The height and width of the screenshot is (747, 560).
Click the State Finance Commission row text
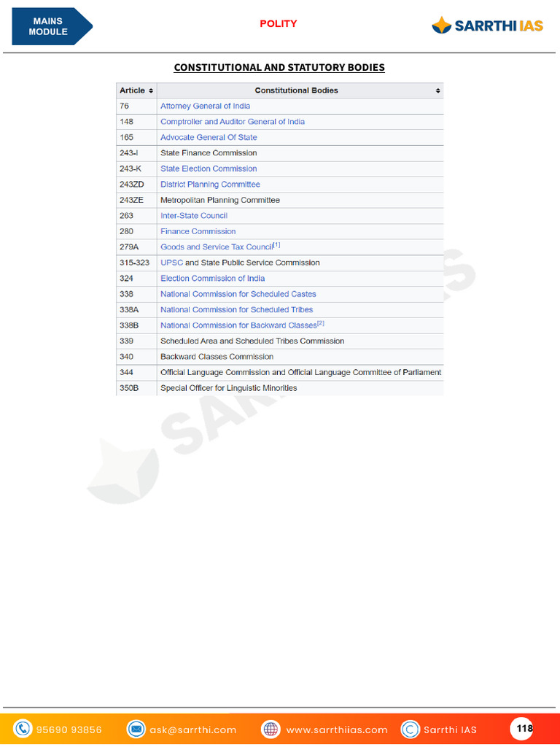[x=209, y=153]
